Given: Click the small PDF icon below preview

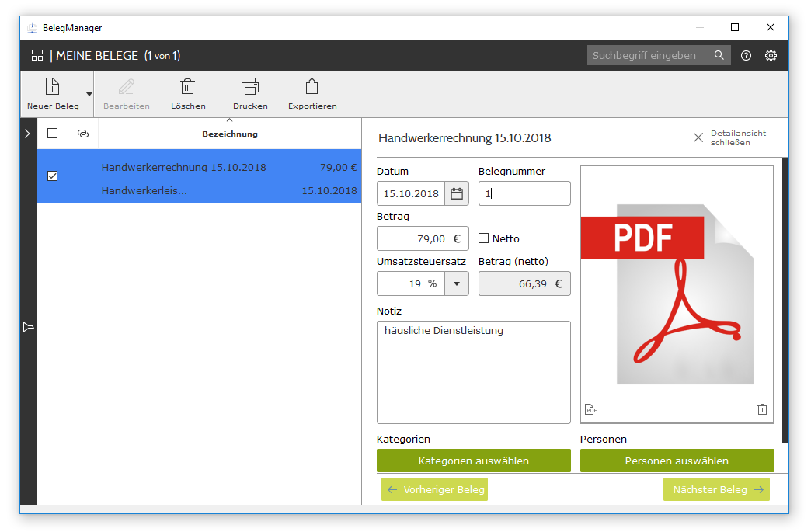Looking at the screenshot, I should coord(590,409).
